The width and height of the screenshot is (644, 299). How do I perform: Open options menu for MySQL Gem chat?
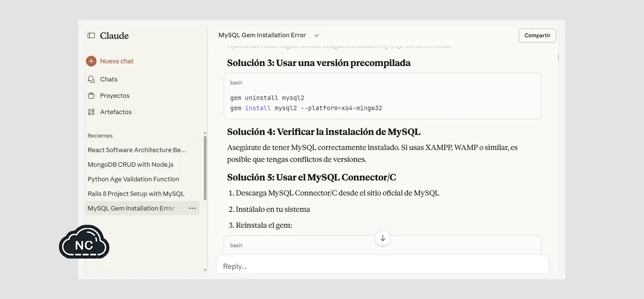click(x=192, y=208)
